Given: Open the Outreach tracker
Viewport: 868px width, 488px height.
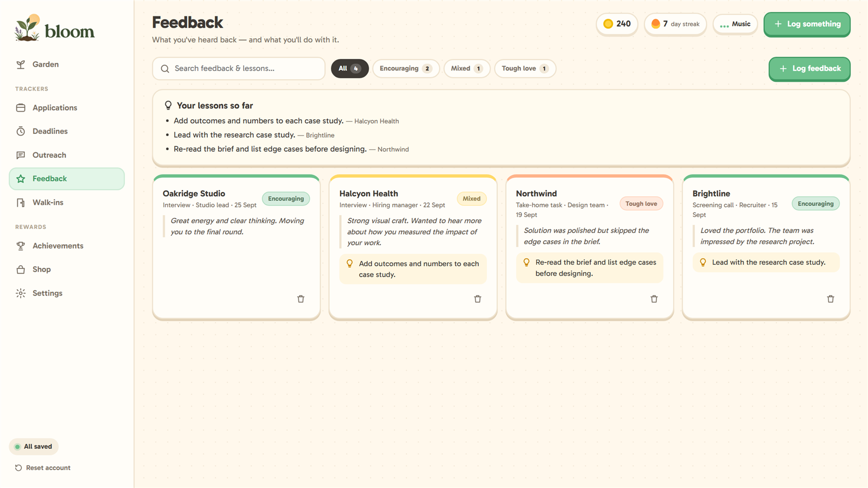Looking at the screenshot, I should pos(67,155).
